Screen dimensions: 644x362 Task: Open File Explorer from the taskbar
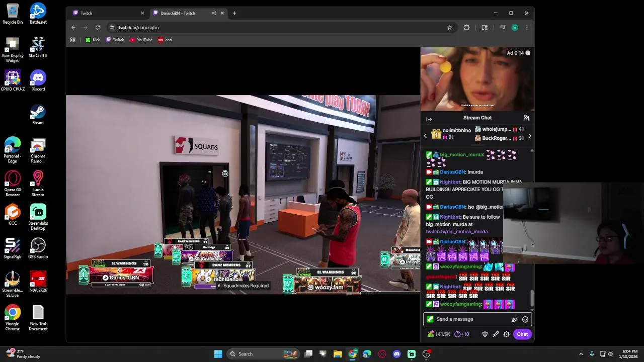(x=338, y=354)
